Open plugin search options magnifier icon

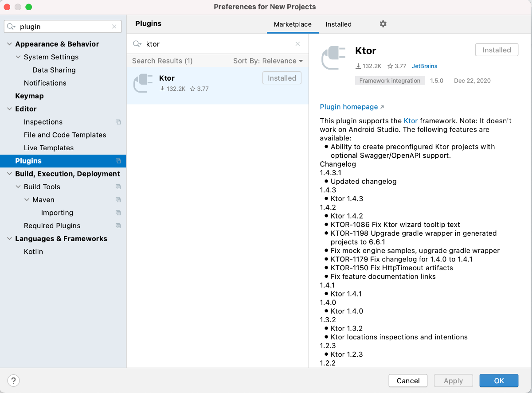pyautogui.click(x=137, y=44)
